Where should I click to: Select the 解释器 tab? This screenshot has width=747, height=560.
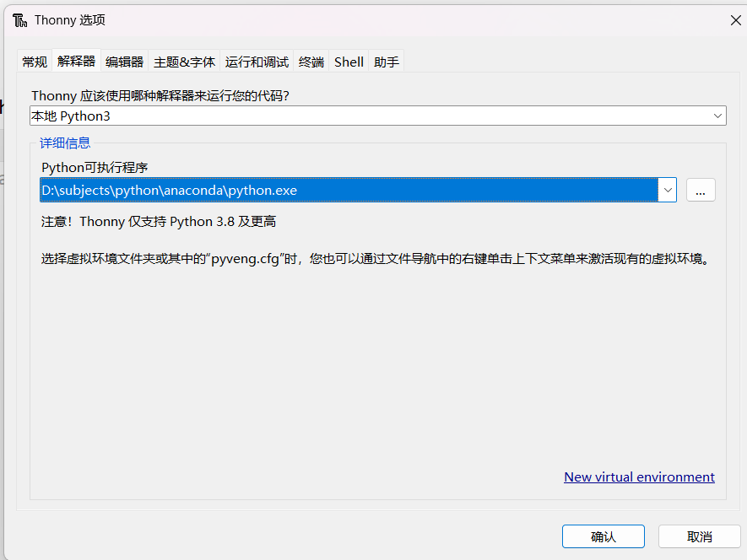click(76, 62)
